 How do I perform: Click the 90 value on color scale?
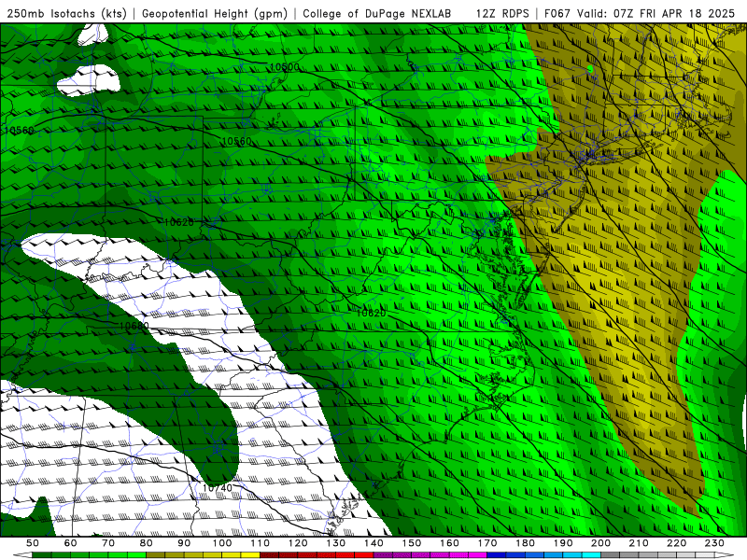pyautogui.click(x=184, y=543)
